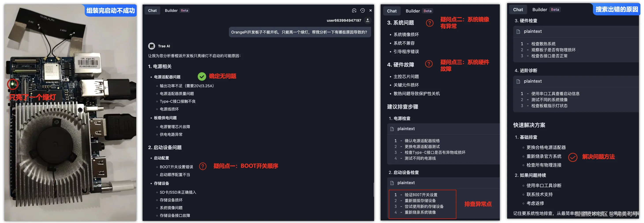Image resolution: width=644 pixels, height=223 pixels.
Task: Click code line '更换电源适配器测试'
Action: point(422,147)
